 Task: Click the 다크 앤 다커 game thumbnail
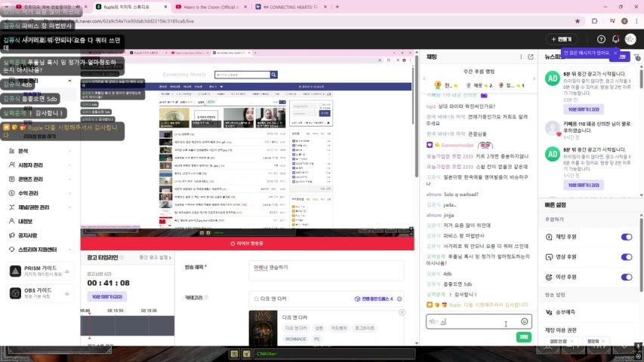point(263,328)
